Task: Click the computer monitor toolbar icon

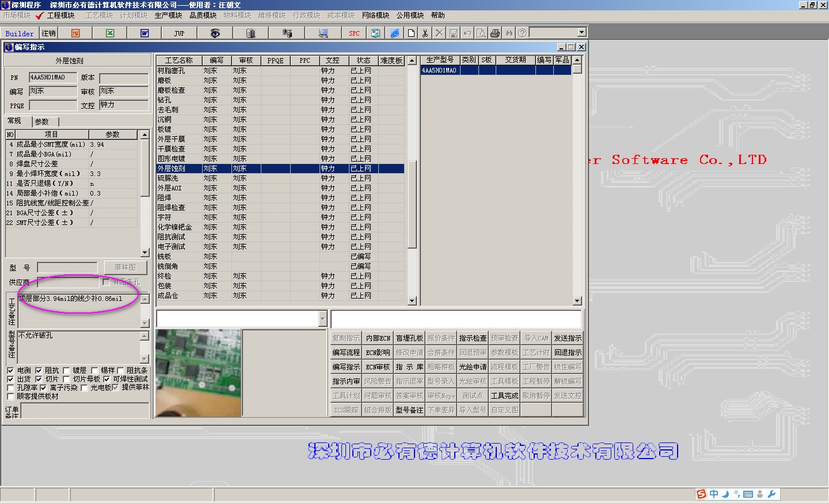Action: (324, 33)
